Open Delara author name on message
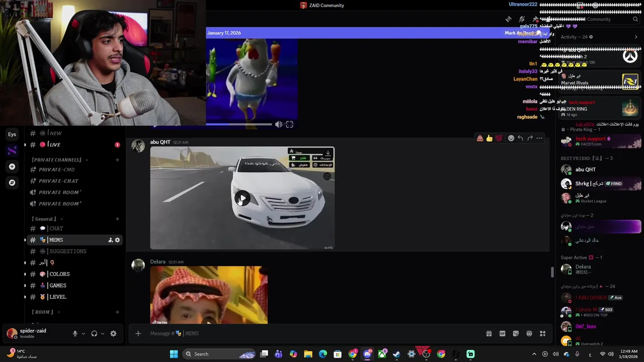The height and width of the screenshot is (362, 644). click(x=157, y=262)
